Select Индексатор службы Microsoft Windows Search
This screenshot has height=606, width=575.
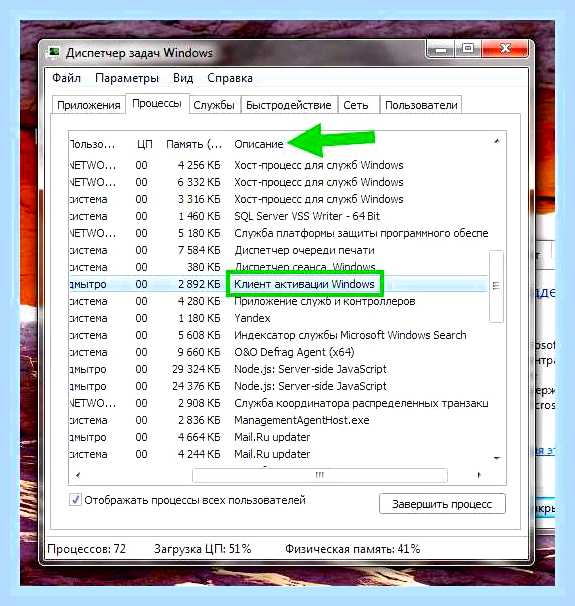pos(278,335)
